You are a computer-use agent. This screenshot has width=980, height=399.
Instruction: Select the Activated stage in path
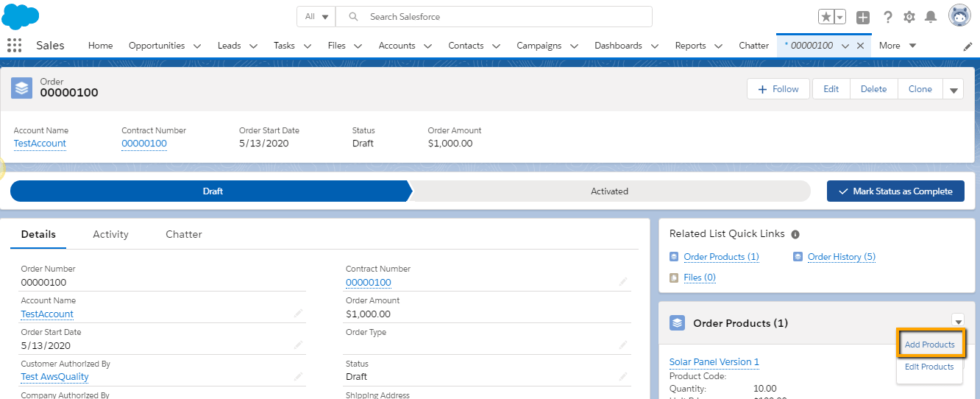click(609, 191)
